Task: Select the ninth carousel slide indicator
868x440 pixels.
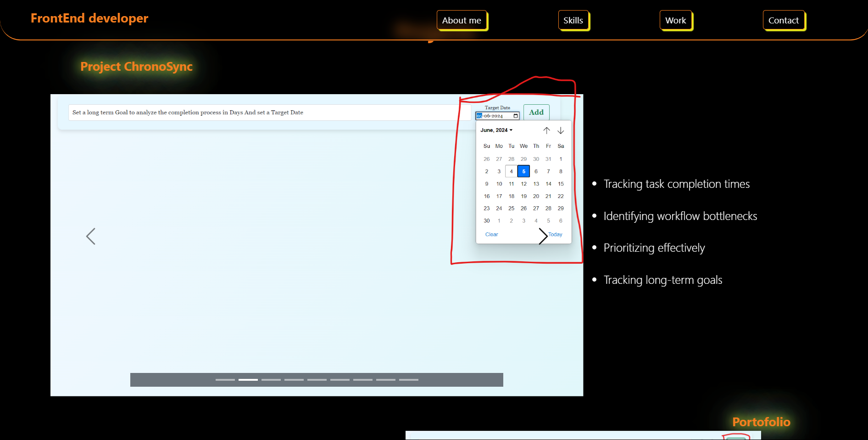Action: tap(409, 380)
